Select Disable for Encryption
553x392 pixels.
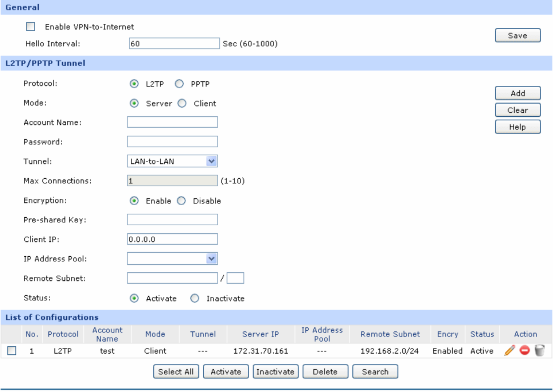click(181, 201)
